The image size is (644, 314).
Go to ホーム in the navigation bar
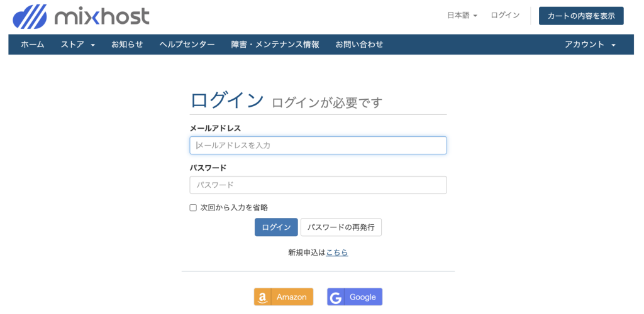tap(33, 45)
